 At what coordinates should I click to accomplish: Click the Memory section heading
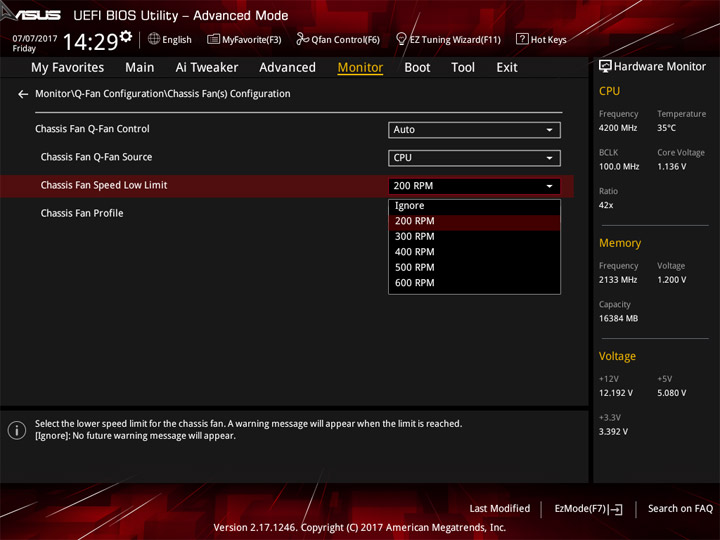coord(620,243)
